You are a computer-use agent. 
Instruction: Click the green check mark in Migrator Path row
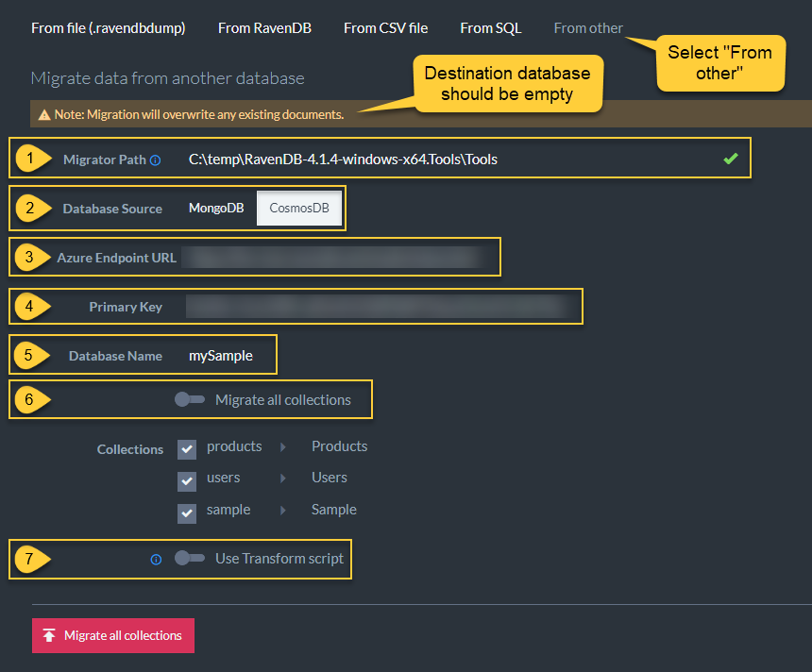(731, 159)
